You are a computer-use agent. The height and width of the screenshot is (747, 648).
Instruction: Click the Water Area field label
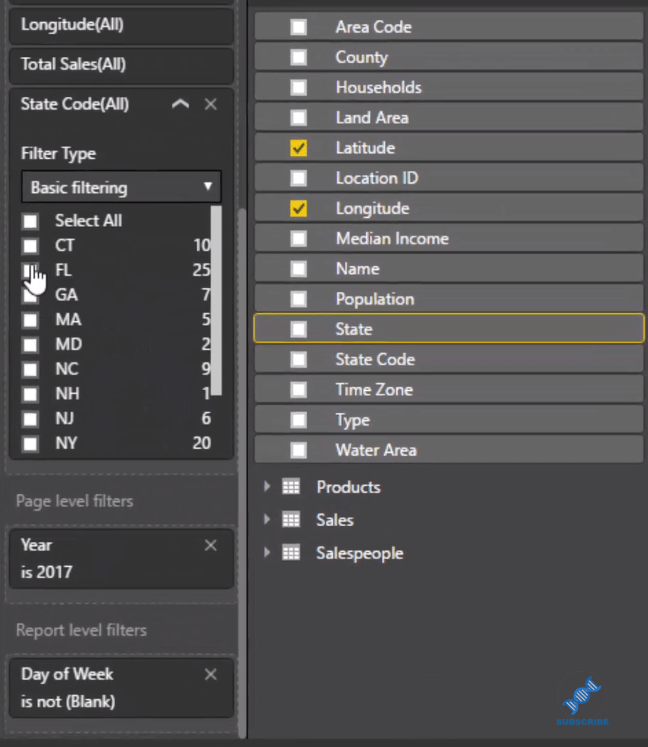376,450
